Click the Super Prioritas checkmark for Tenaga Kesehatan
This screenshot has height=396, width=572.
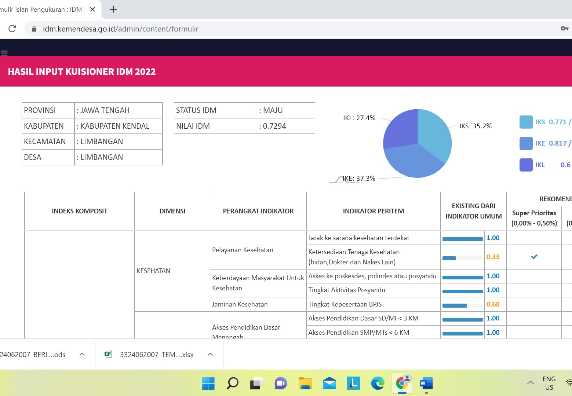tap(534, 257)
